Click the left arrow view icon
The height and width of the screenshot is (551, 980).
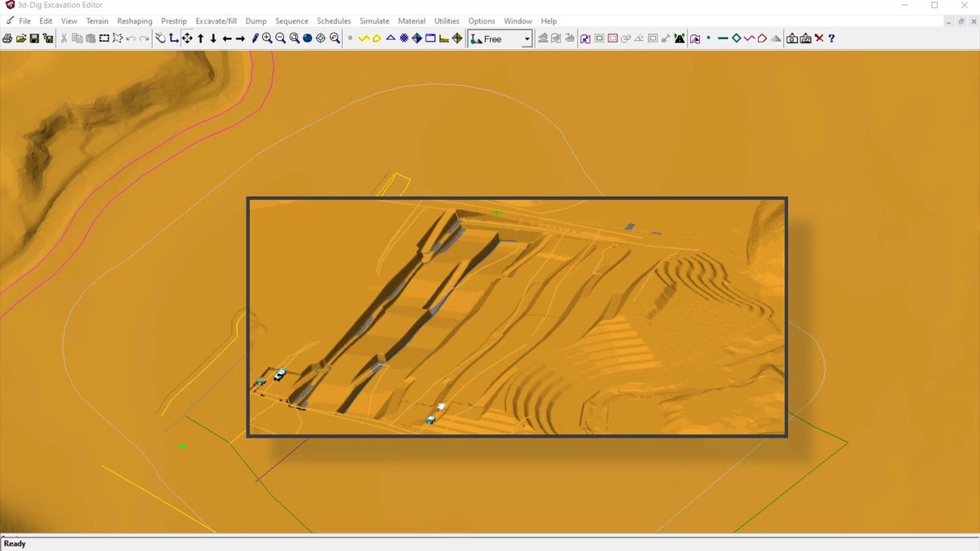[227, 38]
